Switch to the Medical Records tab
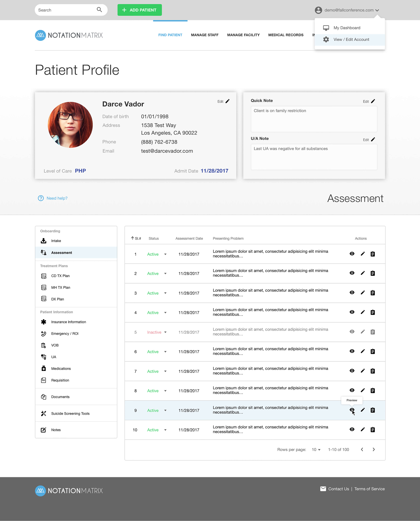The height and width of the screenshot is (521, 420). point(286,35)
